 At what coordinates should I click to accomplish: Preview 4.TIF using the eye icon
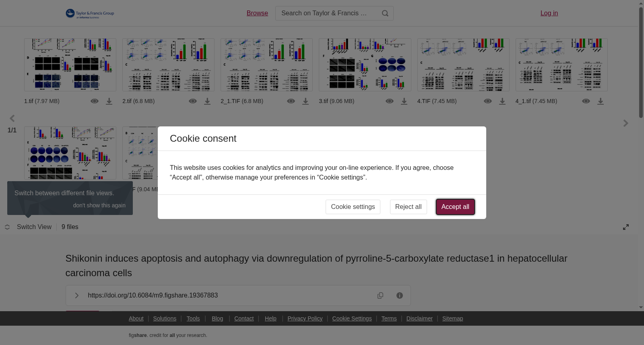[x=488, y=101]
